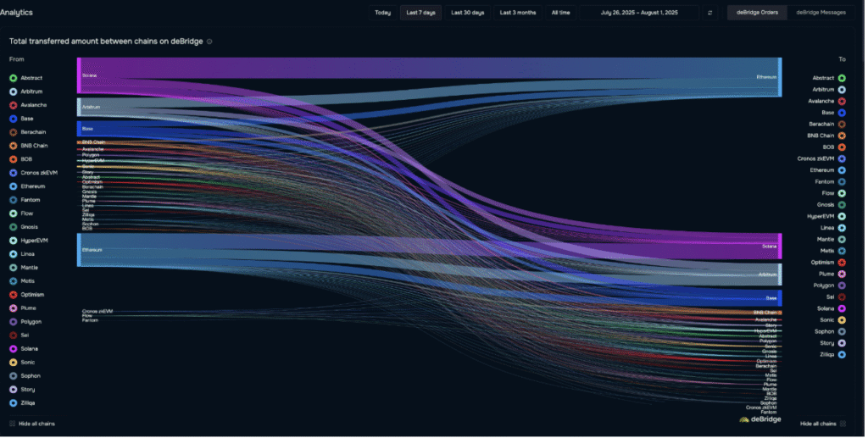Click the BNB Chain icon in To list
Viewport: 868px width, 438px height.
click(x=843, y=136)
